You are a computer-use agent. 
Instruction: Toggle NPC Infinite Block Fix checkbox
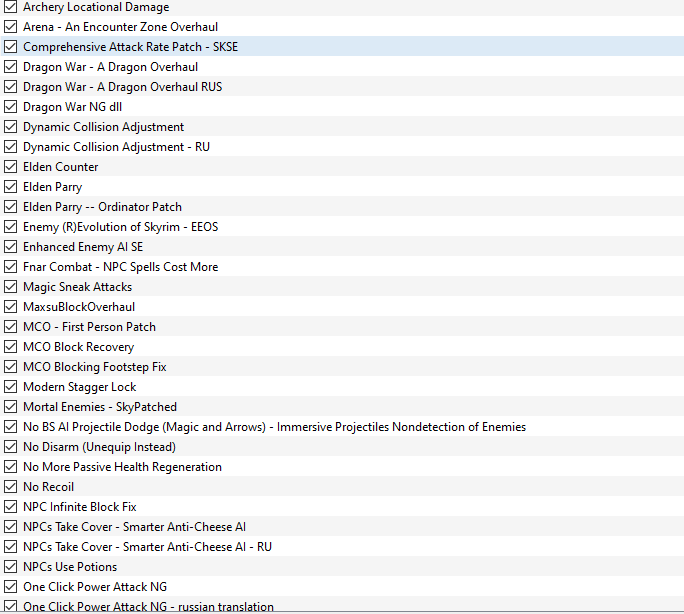[10, 507]
